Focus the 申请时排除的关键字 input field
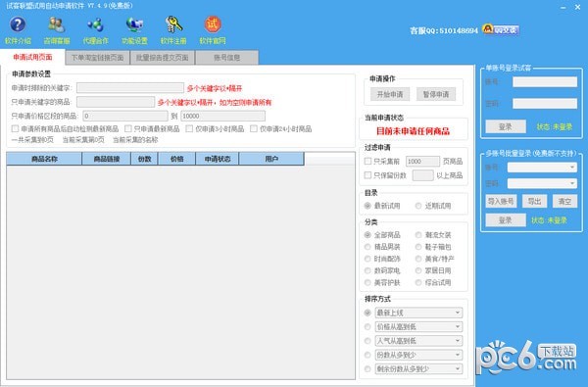588x387 pixels. 130,88
